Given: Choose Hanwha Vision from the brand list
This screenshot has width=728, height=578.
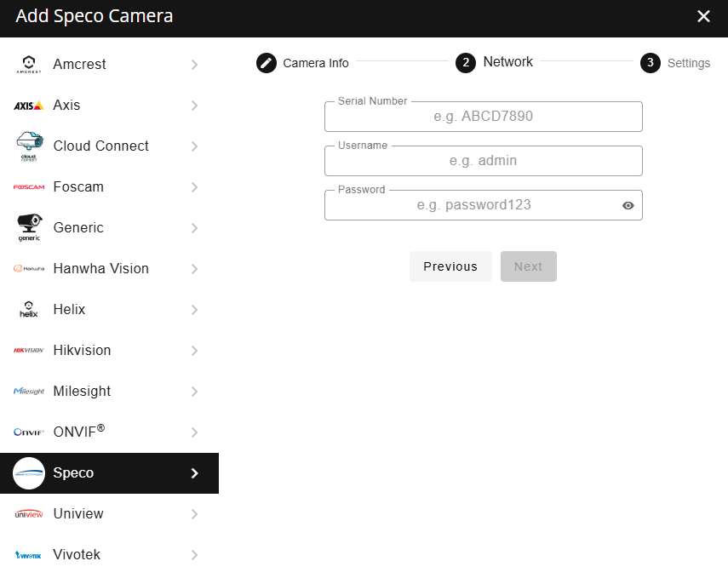Looking at the screenshot, I should [x=109, y=269].
